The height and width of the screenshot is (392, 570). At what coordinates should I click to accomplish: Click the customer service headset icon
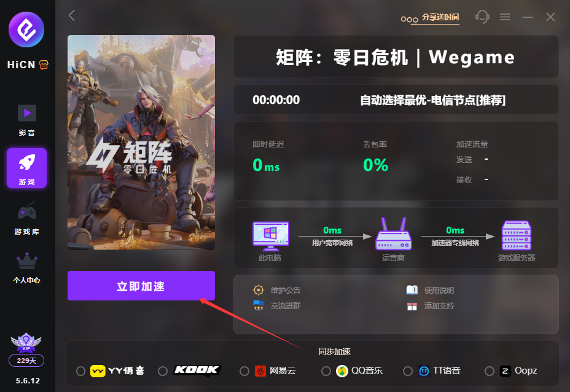click(x=482, y=17)
